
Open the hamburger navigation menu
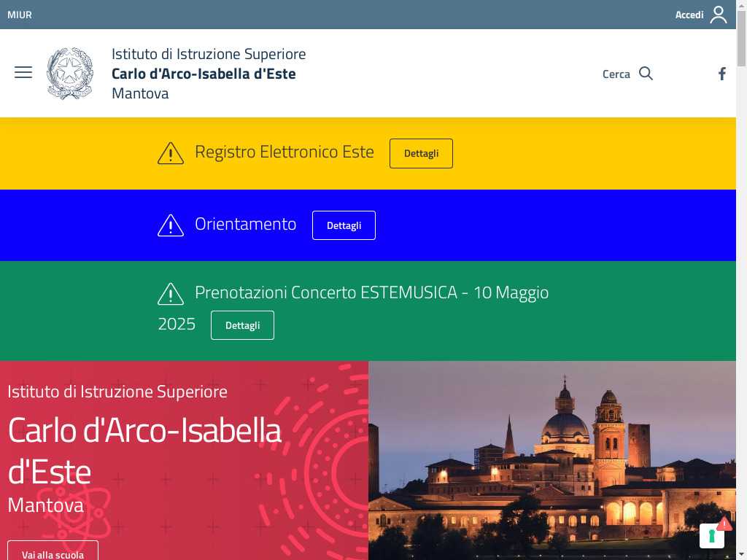point(23,72)
